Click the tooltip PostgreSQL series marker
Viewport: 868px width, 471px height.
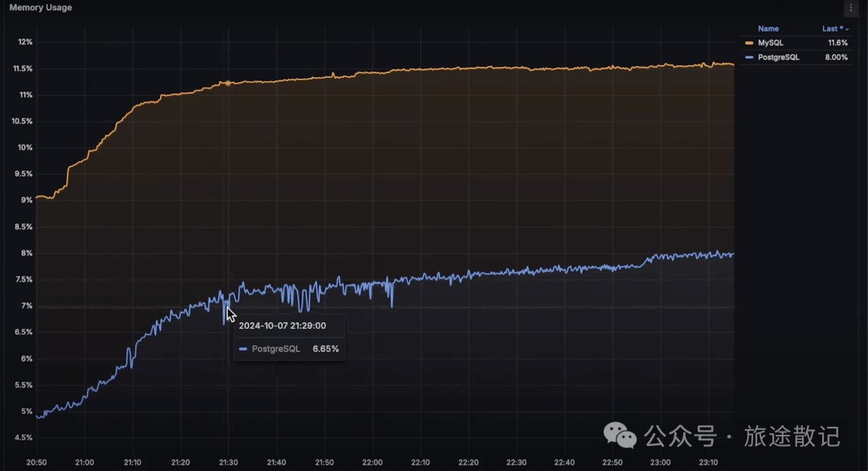(x=243, y=350)
